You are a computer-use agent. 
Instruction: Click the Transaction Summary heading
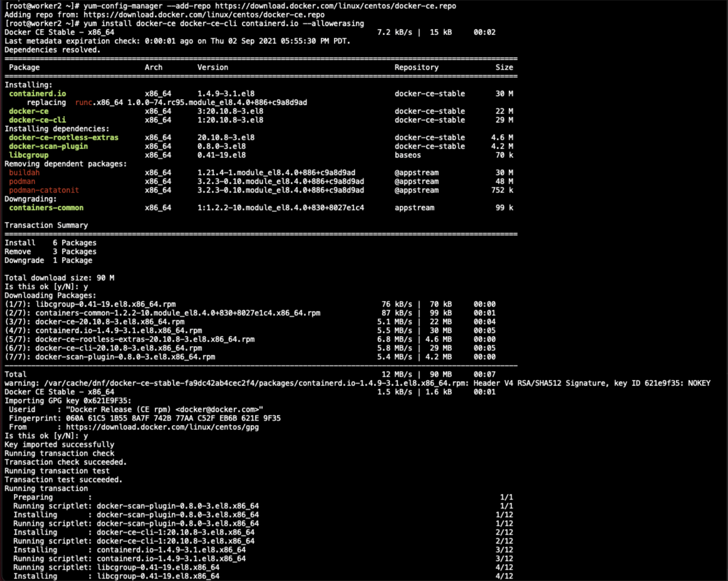click(x=46, y=225)
